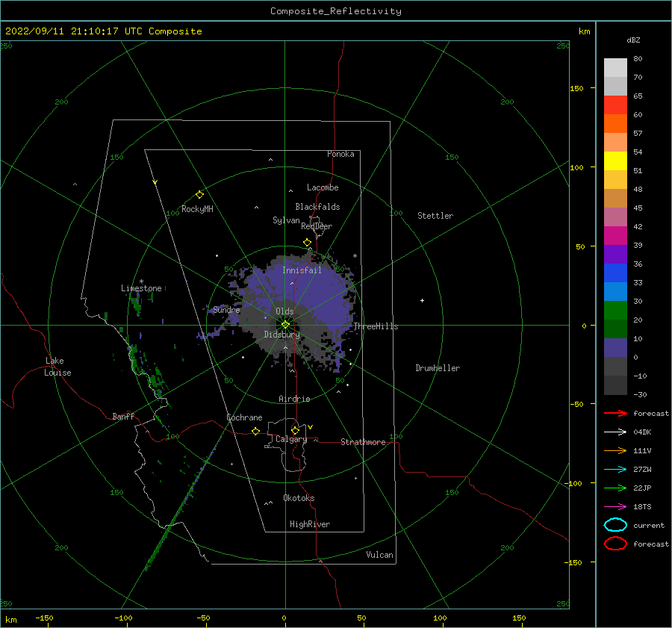Click the 04DK legend text
Screen dimensions: 672x628
point(642,432)
